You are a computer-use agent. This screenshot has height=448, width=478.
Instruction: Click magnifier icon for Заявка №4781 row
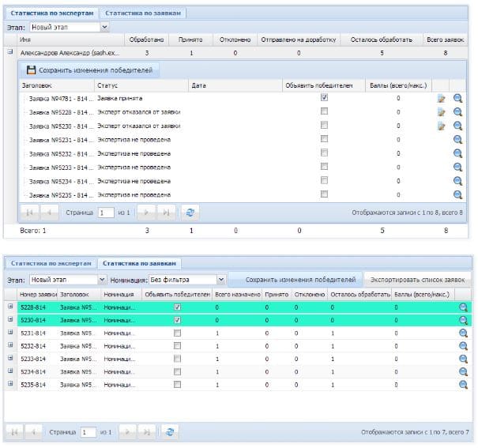[x=457, y=98]
